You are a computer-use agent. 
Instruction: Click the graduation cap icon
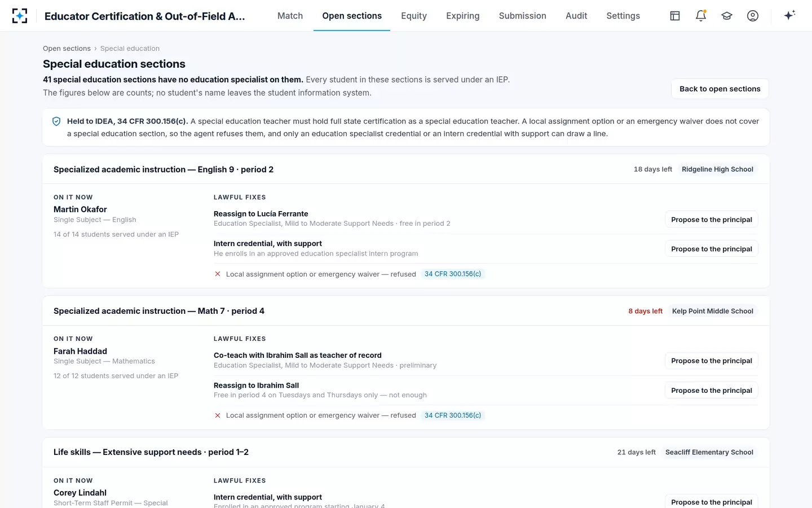tap(727, 16)
